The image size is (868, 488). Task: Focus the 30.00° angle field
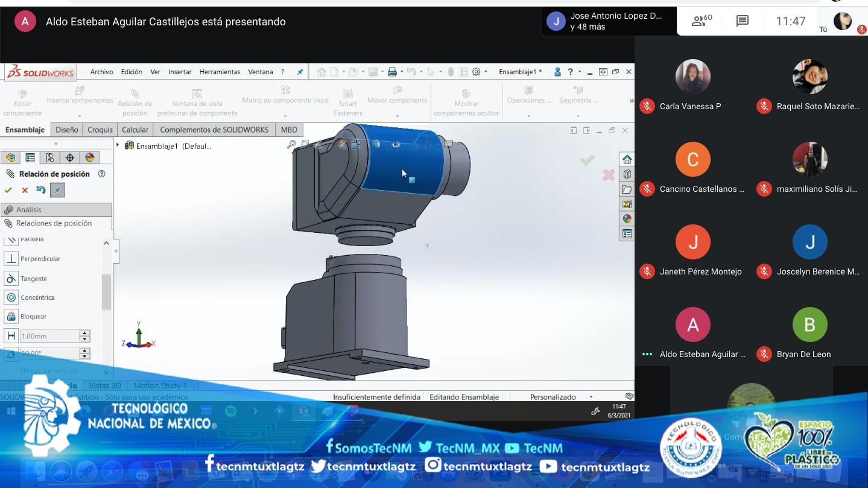point(49,353)
